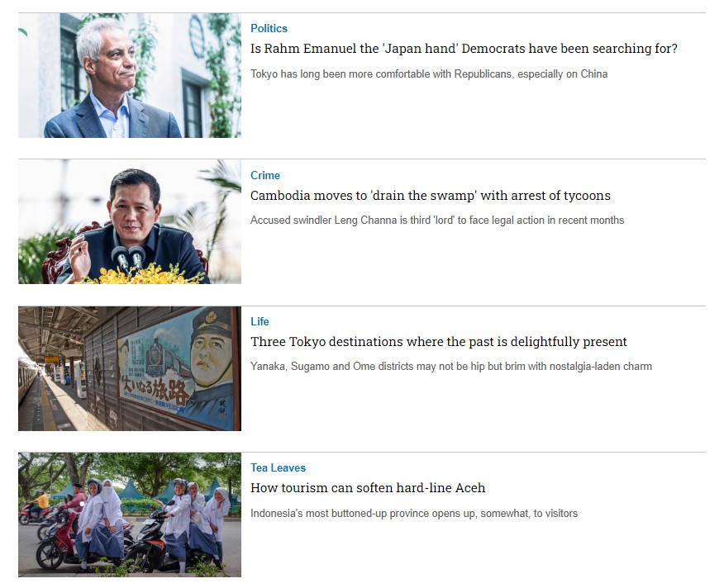Click the Cambodia podium speaker thumbnail
The image size is (724, 588).
(130, 221)
